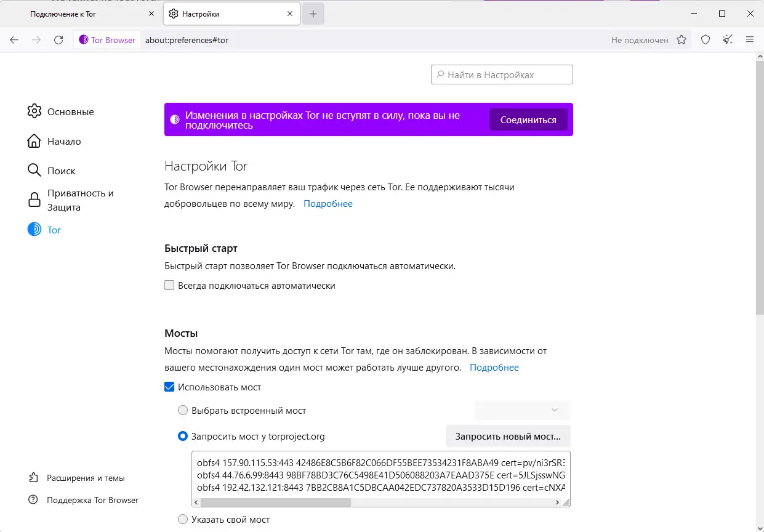The image size is (764, 532).
Task: Click the New Identity broom icon
Action: [727, 39]
